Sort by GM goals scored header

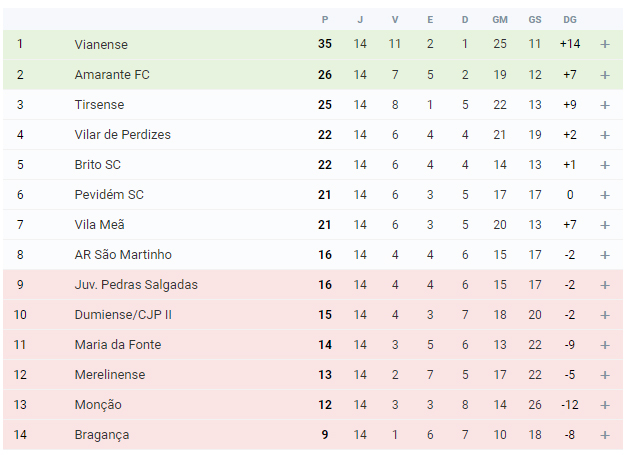point(500,20)
